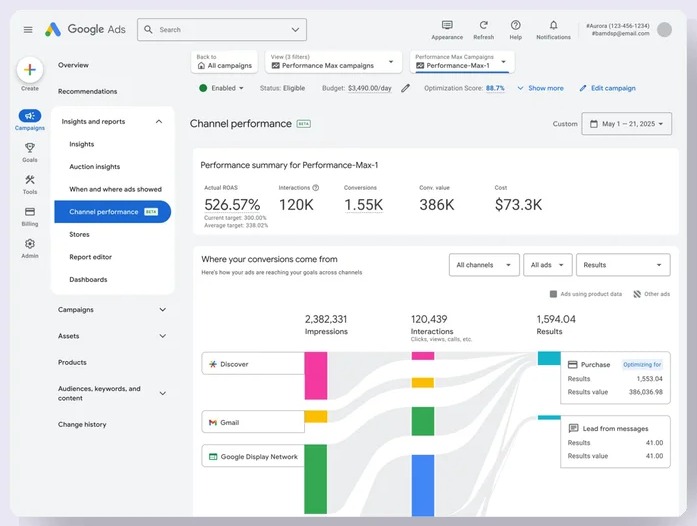Open Recommendations in the sidebar
The height and width of the screenshot is (526, 697).
point(88,91)
